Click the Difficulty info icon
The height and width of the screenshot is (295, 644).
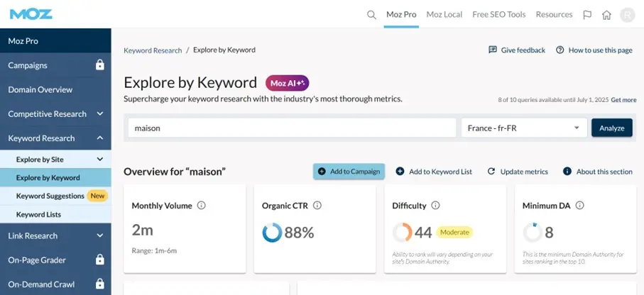coord(435,205)
